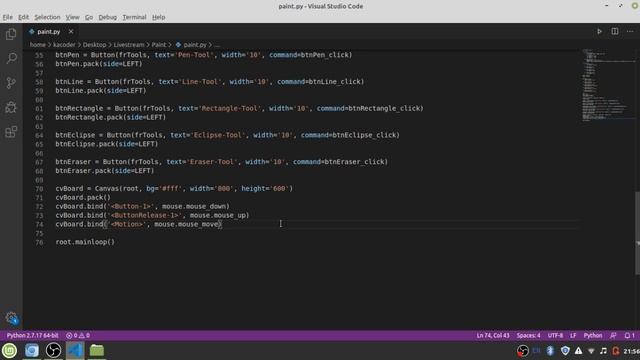Open Bluetooth tray icon
640x360 pixels.
click(550, 351)
